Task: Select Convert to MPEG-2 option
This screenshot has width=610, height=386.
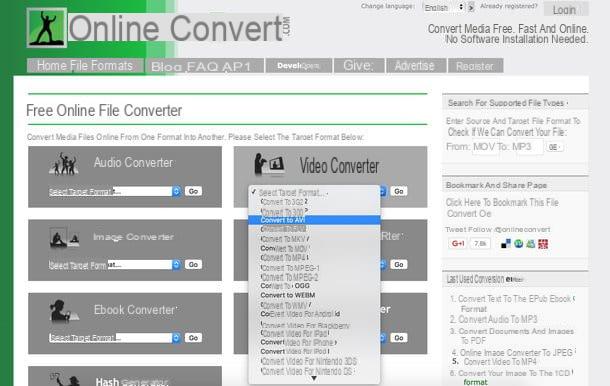Action: 314,277
